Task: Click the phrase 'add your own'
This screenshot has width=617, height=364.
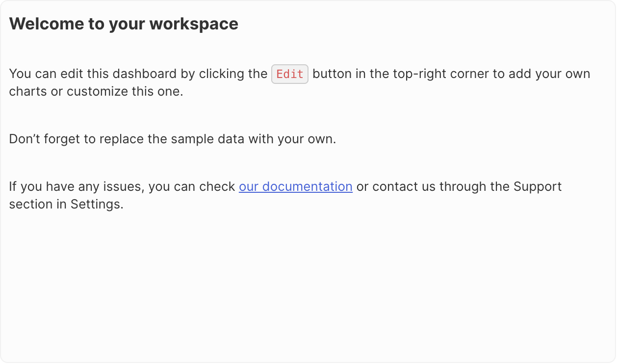Action: pyautogui.click(x=549, y=74)
